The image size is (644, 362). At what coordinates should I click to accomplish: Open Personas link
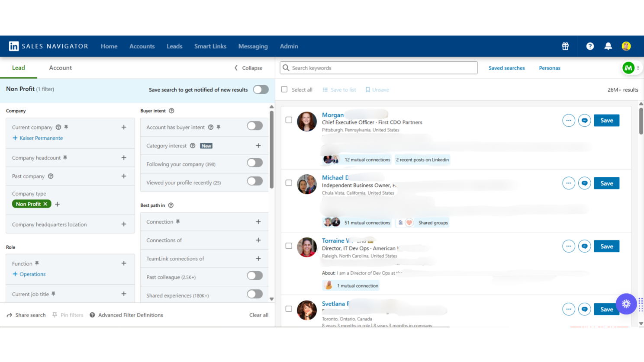(x=550, y=68)
